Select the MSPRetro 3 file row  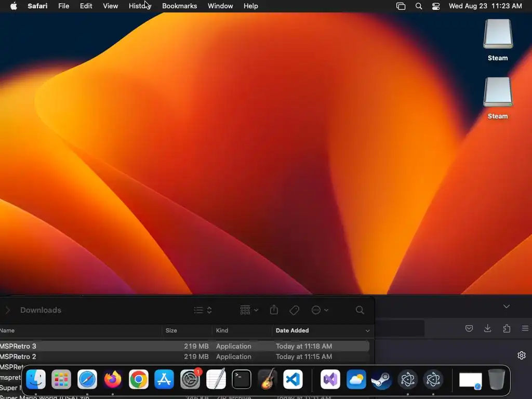(184, 346)
